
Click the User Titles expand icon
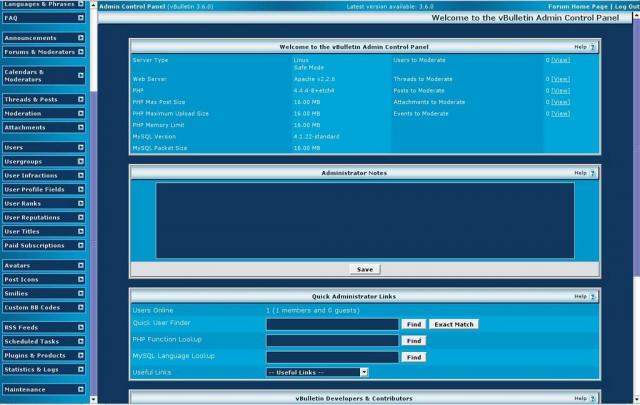[80, 231]
